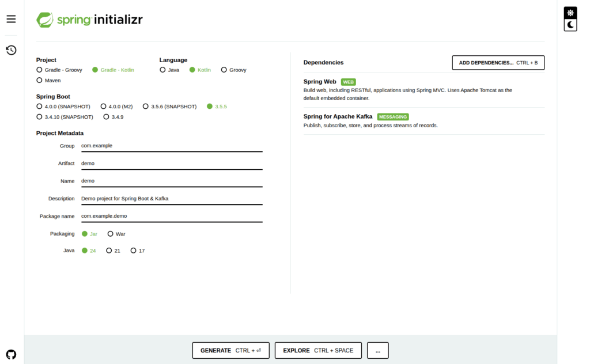Screen dimensions: 590x364
Task: Click the Project Metadata heading
Action: point(60,133)
